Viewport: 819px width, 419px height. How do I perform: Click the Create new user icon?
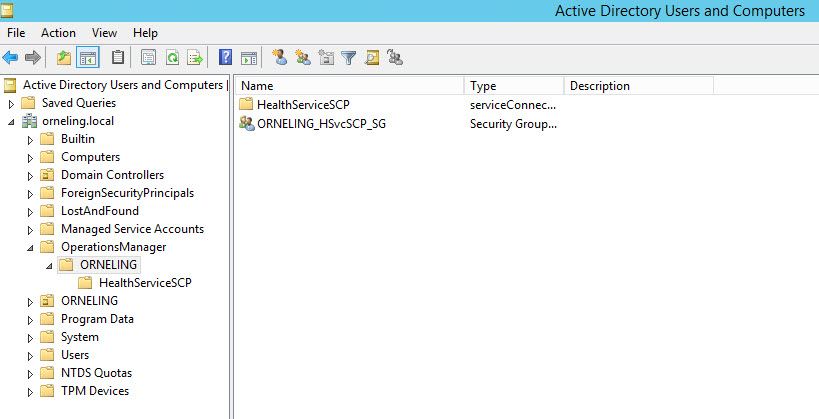coord(280,58)
